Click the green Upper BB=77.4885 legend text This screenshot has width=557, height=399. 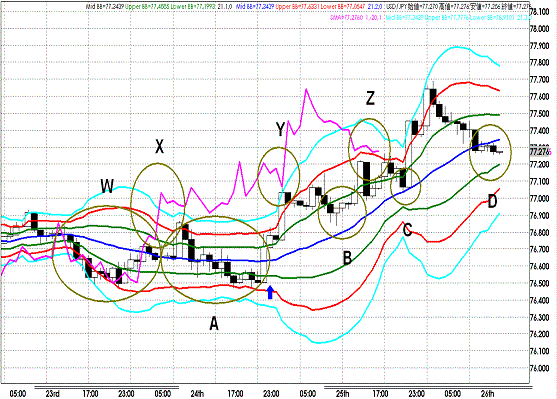147,6
